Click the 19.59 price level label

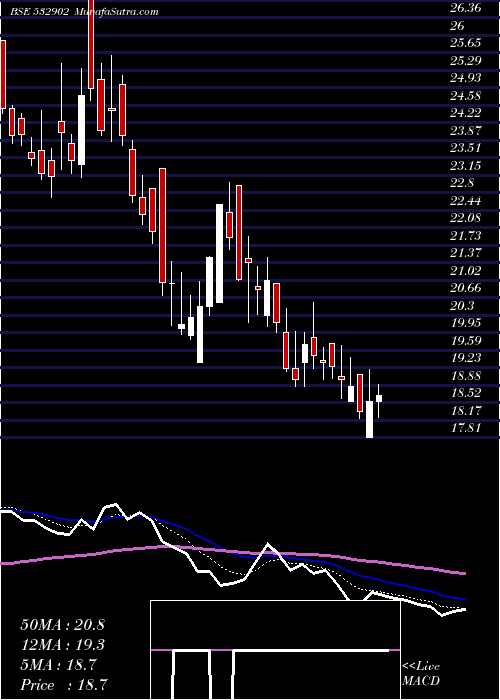466,341
